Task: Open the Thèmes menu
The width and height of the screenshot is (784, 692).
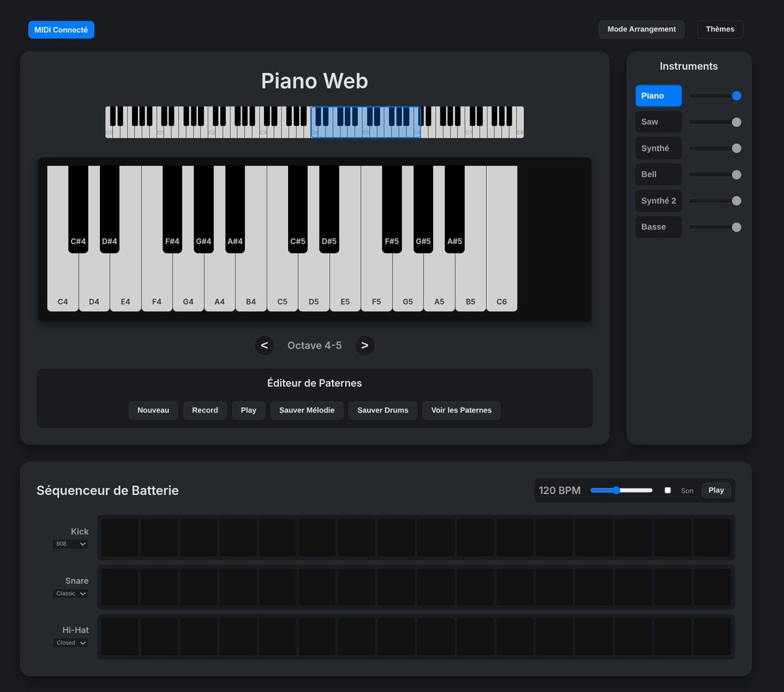Action: (720, 29)
